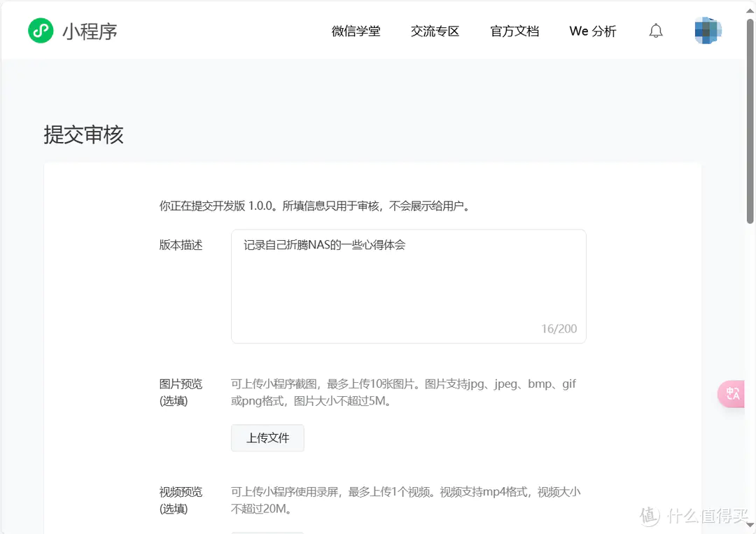Open the 官方文档 navigation item
The height and width of the screenshot is (534, 756).
click(x=514, y=31)
